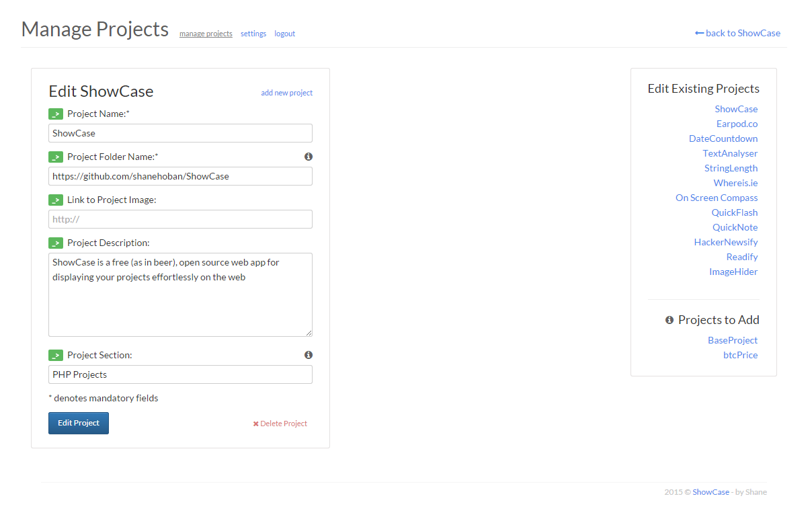Viewport: 812px width, 523px height.
Task: Click info icon next to Projects to Add
Action: [x=669, y=320]
